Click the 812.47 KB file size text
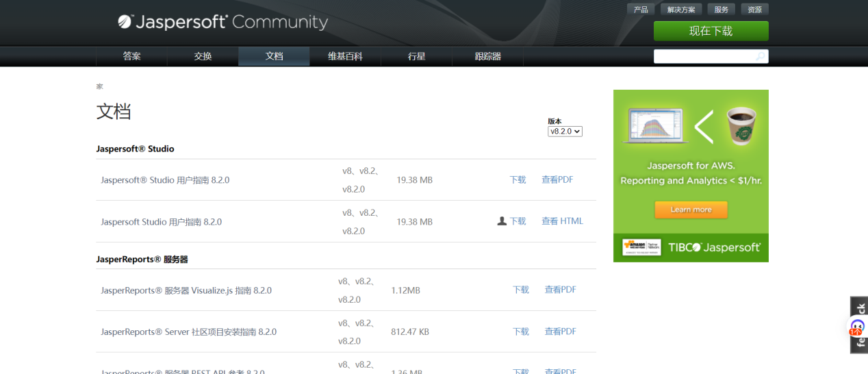The height and width of the screenshot is (374, 868). pos(410,332)
